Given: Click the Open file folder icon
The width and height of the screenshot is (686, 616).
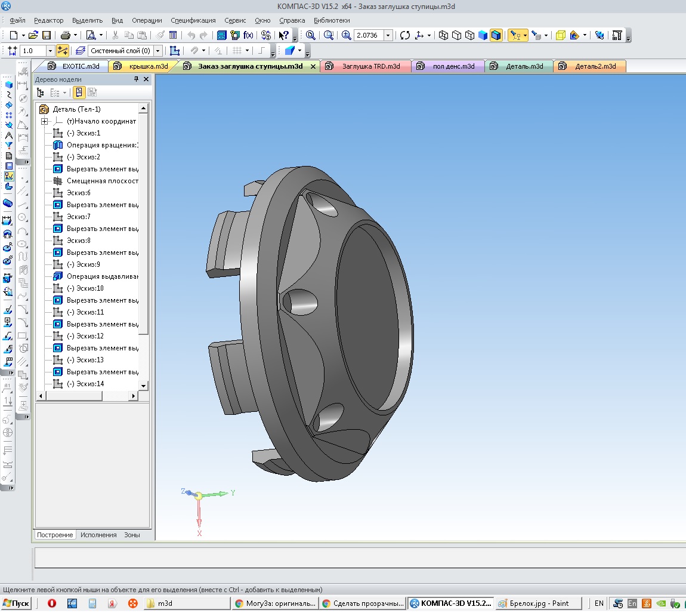Looking at the screenshot, I should coord(33,35).
